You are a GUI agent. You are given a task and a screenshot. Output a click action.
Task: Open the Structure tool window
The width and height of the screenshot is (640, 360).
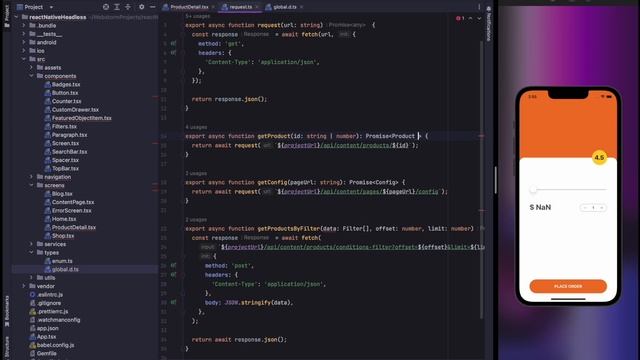(7, 347)
